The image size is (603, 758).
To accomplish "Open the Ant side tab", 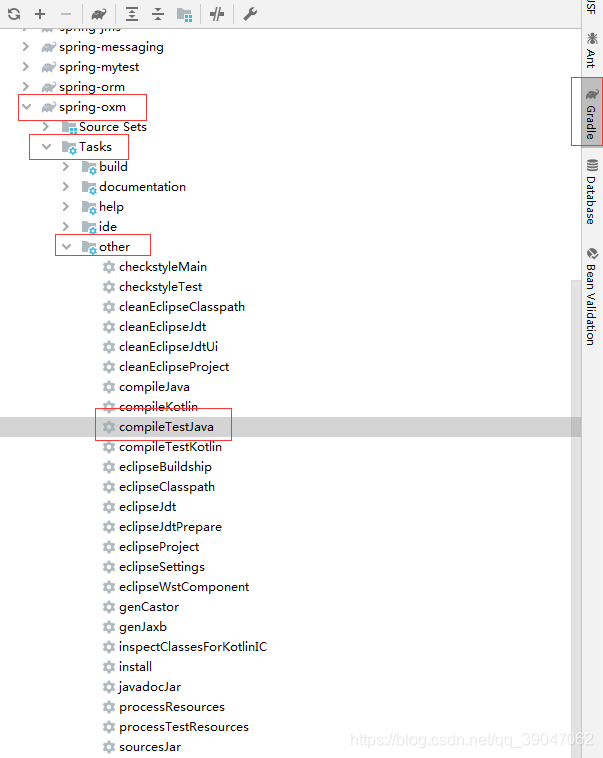I will tap(591, 50).
